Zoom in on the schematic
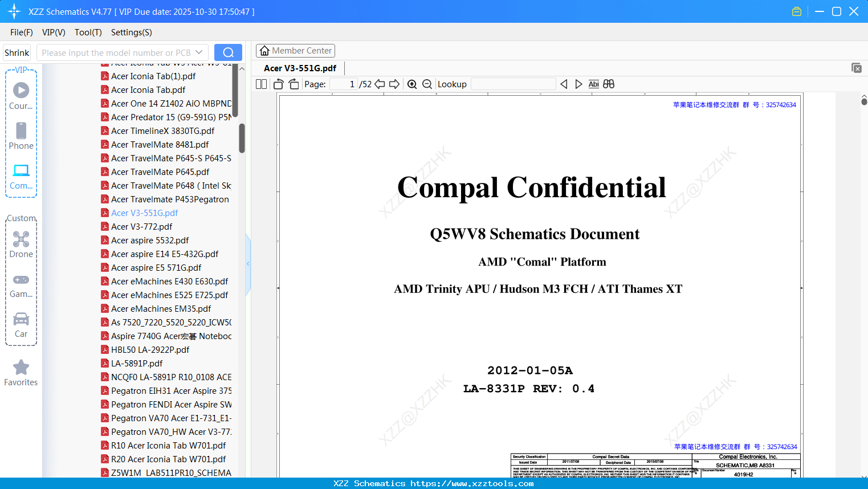The height and width of the screenshot is (489, 868). click(x=412, y=84)
